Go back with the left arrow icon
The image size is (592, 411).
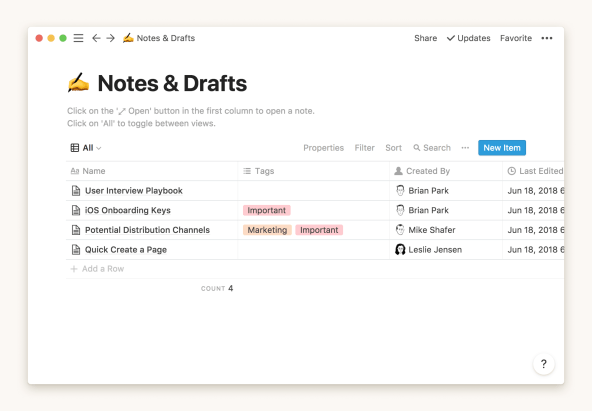pyautogui.click(x=96, y=38)
